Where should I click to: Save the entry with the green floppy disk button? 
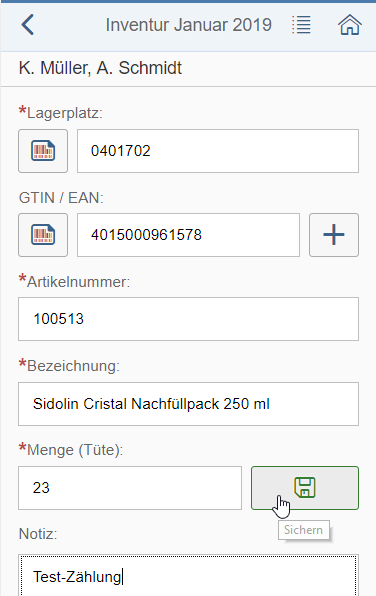tap(305, 488)
